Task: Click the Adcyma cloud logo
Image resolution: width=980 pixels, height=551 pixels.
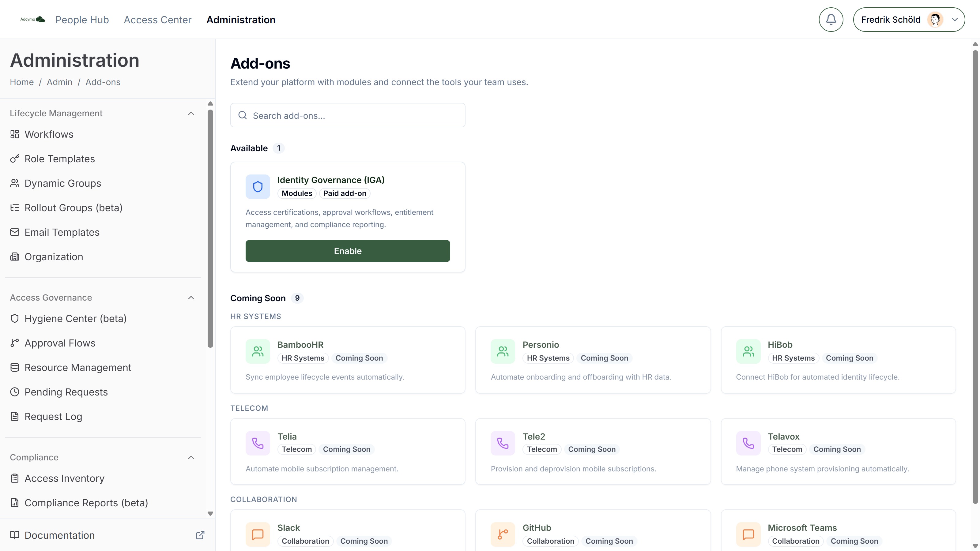Action: click(x=33, y=19)
